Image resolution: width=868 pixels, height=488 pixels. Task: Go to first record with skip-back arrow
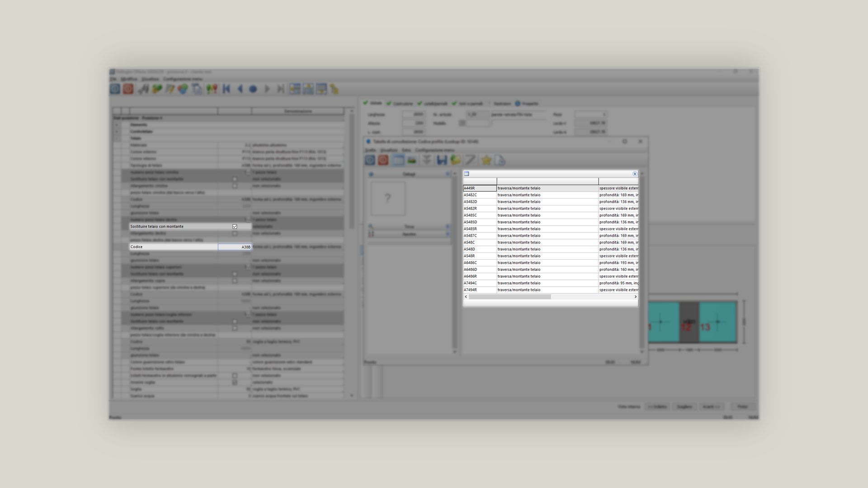coord(226,89)
